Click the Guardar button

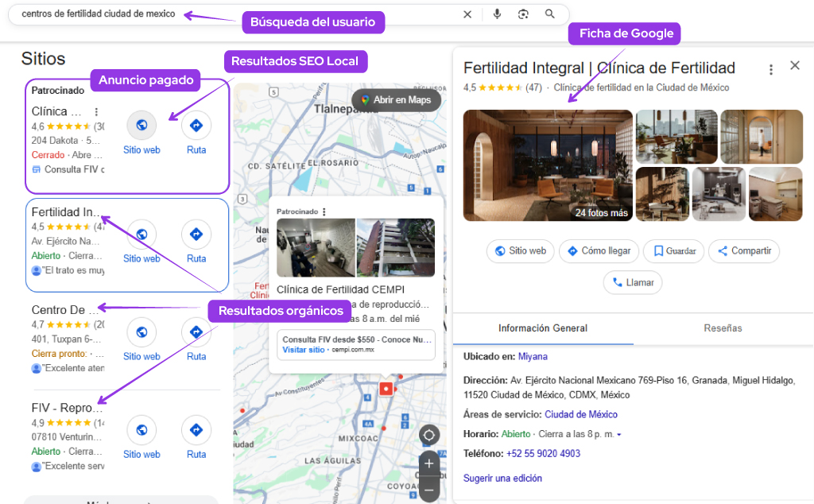click(673, 251)
